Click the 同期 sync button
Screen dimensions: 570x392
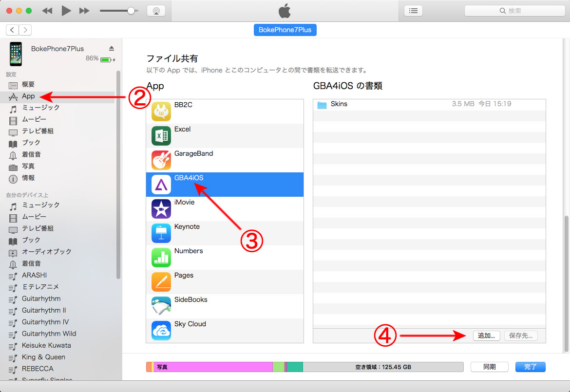click(489, 367)
